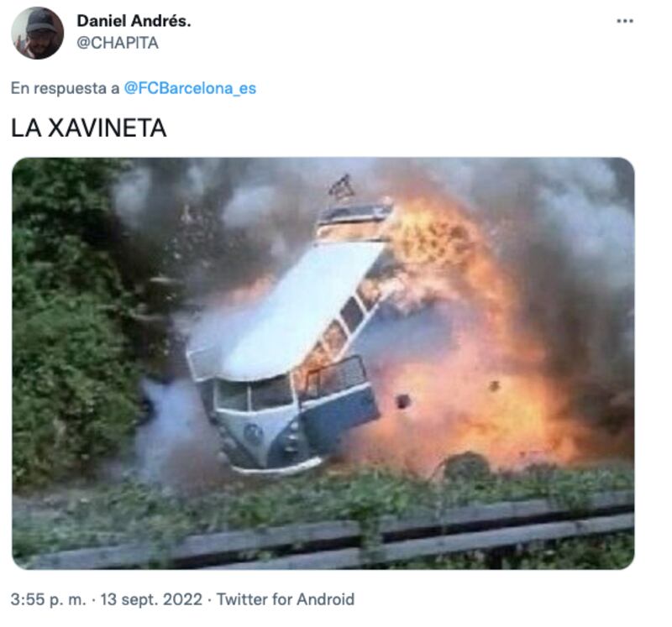Image resolution: width=672 pixels, height=627 pixels.
Task: Visit the @CHAPITA handle profile
Action: pyautogui.click(x=118, y=43)
